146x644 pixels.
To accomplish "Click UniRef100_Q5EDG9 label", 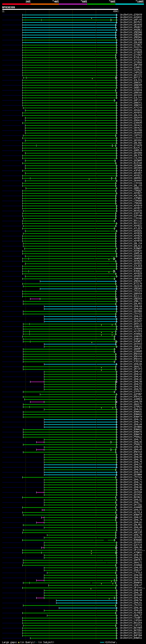I will 131,299.
